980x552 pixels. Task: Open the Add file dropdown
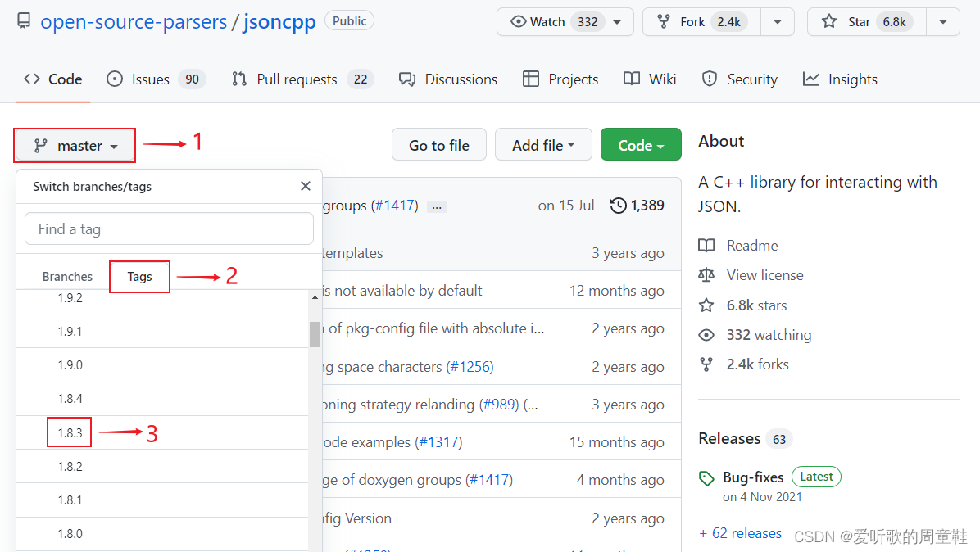click(543, 145)
